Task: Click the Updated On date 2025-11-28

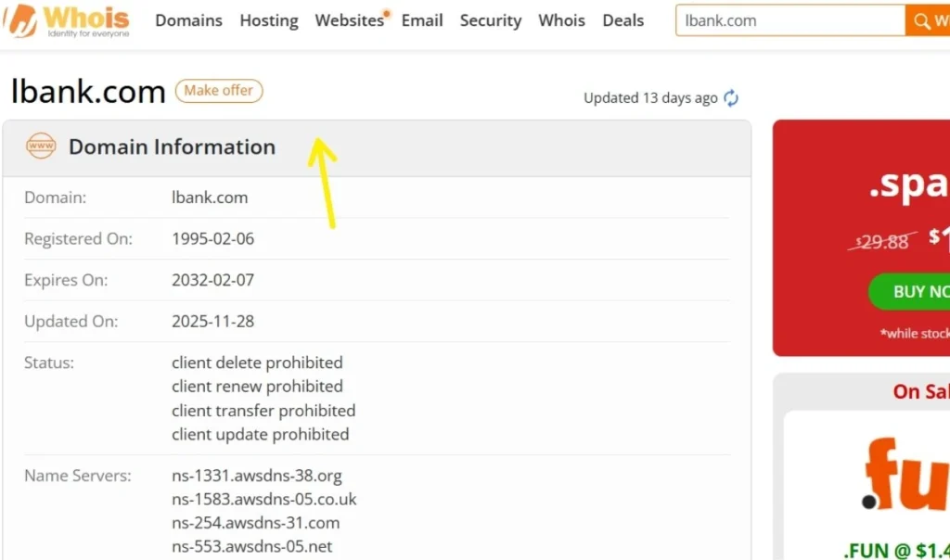Action: click(212, 321)
